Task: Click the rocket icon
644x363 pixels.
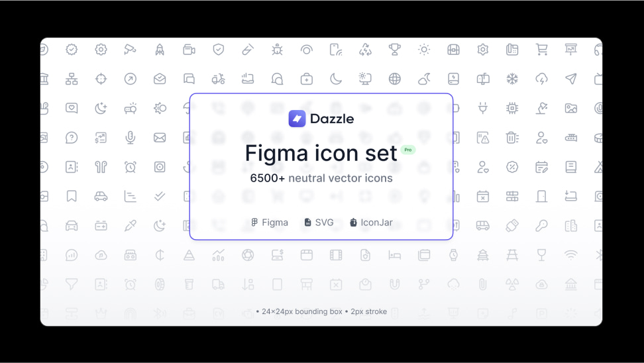Action: point(160,50)
